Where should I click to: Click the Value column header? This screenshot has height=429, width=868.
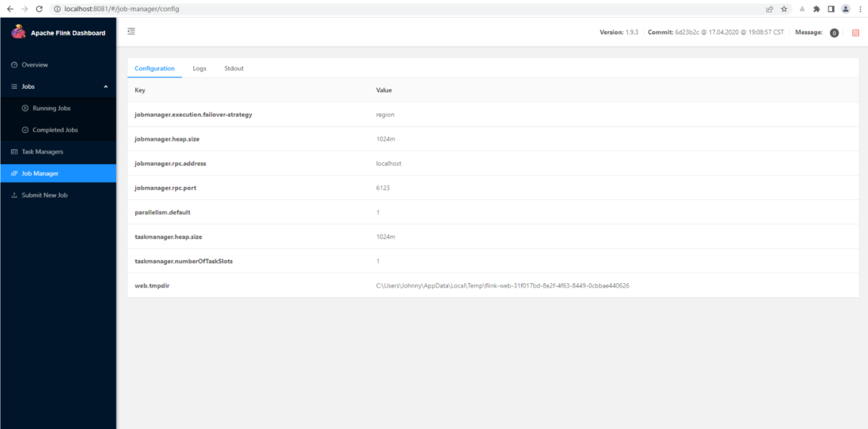click(x=384, y=90)
